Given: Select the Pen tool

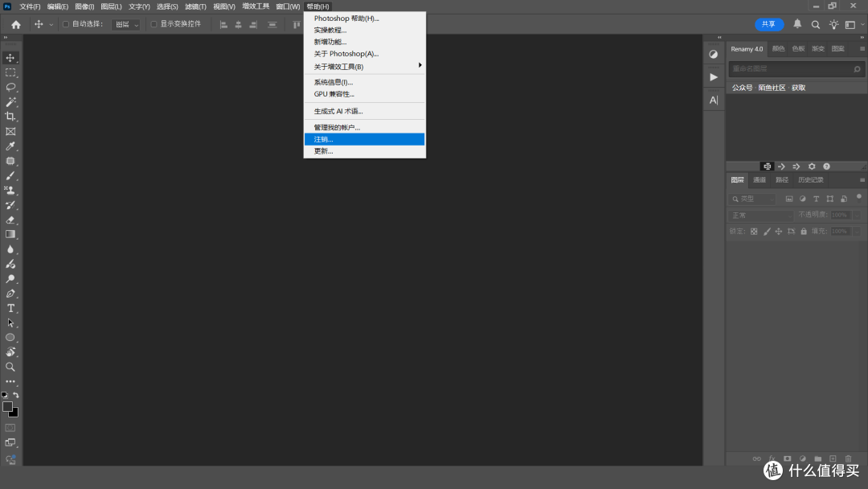Looking at the screenshot, I should click(x=10, y=294).
